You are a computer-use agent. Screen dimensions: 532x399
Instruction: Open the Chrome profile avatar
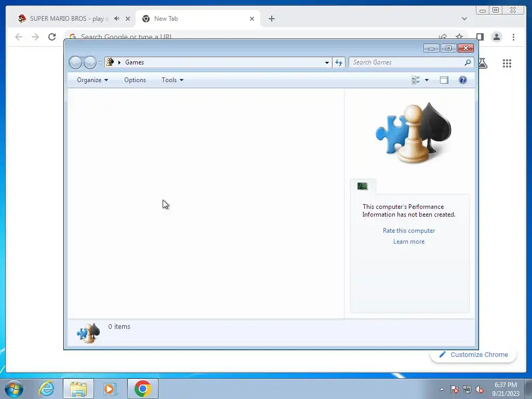click(496, 37)
